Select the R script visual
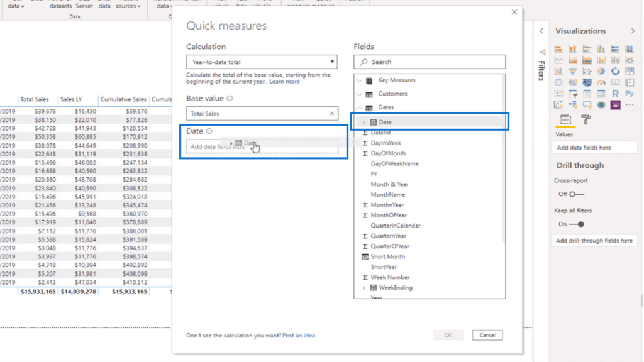644x362 pixels. point(615,94)
